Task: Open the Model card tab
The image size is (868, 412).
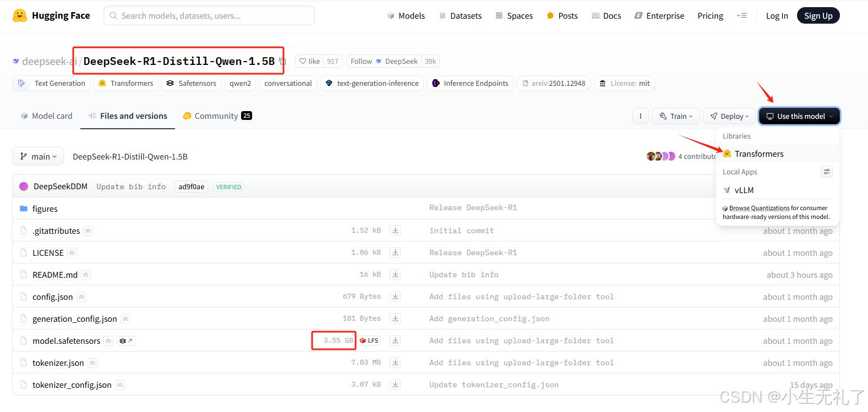Action: 46,116
